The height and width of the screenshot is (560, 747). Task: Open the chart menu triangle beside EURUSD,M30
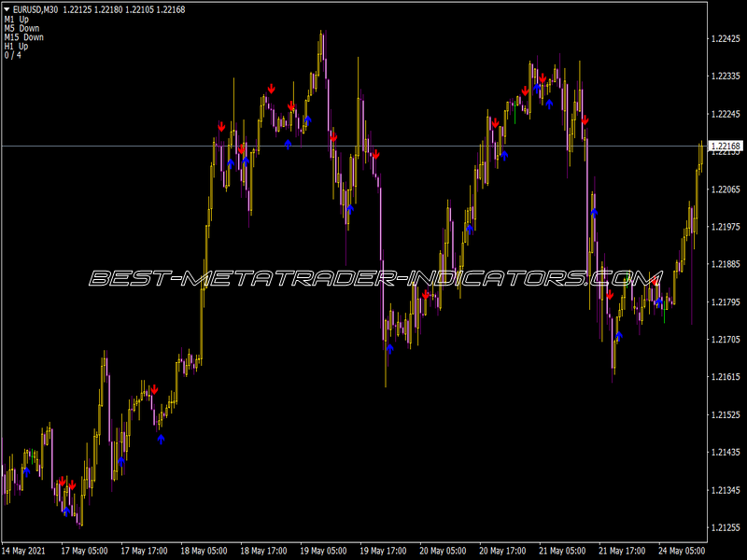point(7,9)
